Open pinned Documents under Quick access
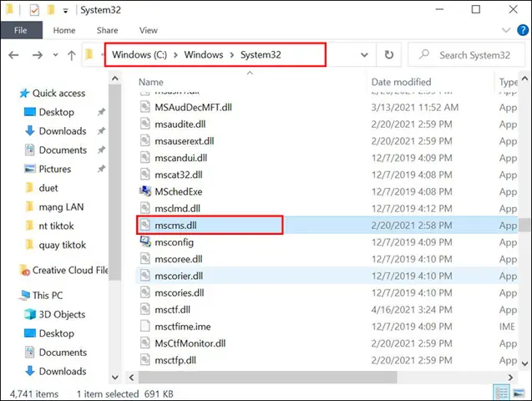This screenshot has height=401, width=532. point(56,150)
